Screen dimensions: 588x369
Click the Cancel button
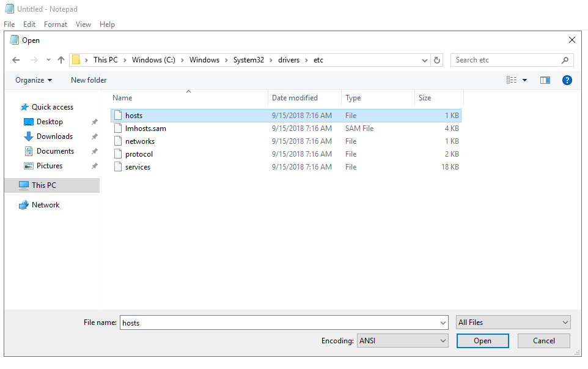tap(543, 341)
